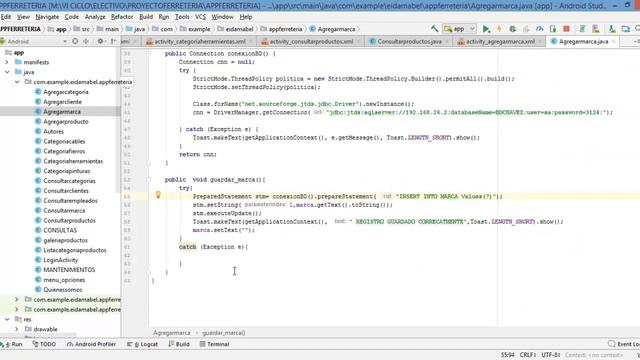Open the VCS menu
Screen dimensions: 640x360
tap(200, 17)
